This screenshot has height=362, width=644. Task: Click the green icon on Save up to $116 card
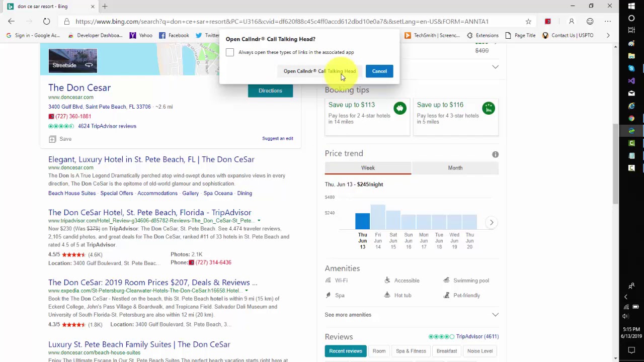489,108
